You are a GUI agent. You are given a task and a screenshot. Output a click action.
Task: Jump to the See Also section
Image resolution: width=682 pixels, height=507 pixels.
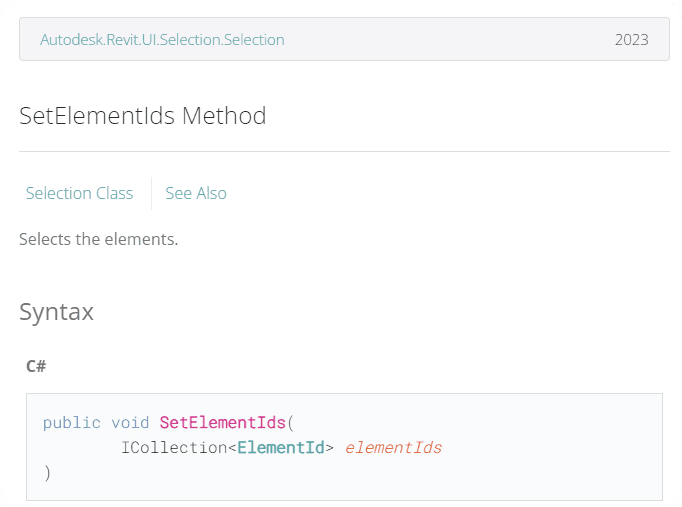point(196,193)
